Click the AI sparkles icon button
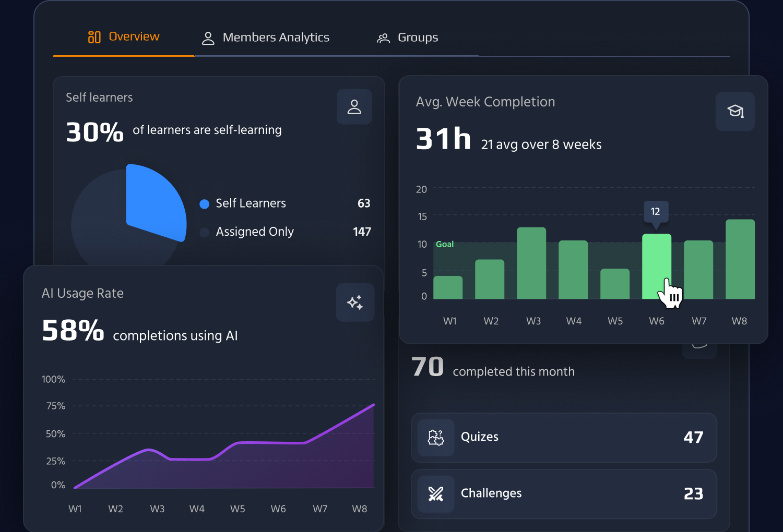This screenshot has width=783, height=532. tap(355, 303)
